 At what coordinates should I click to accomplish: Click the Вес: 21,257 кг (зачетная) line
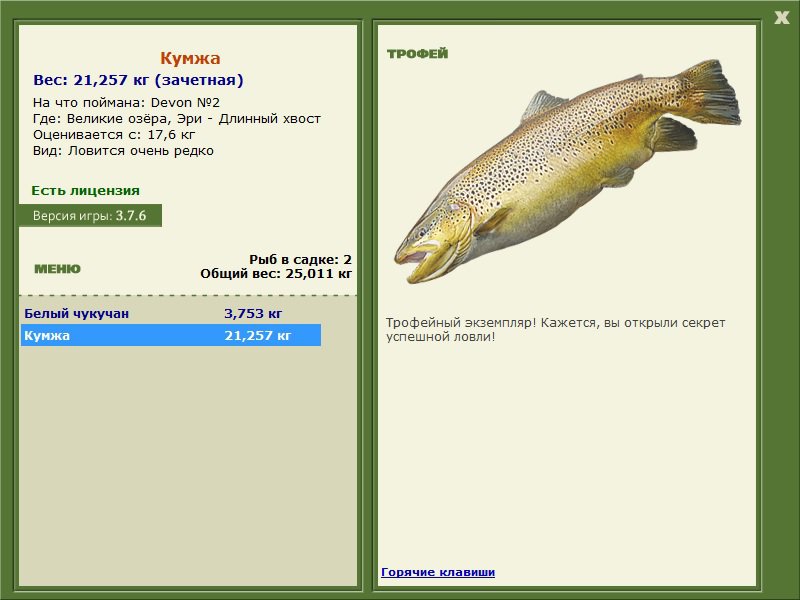(x=138, y=80)
